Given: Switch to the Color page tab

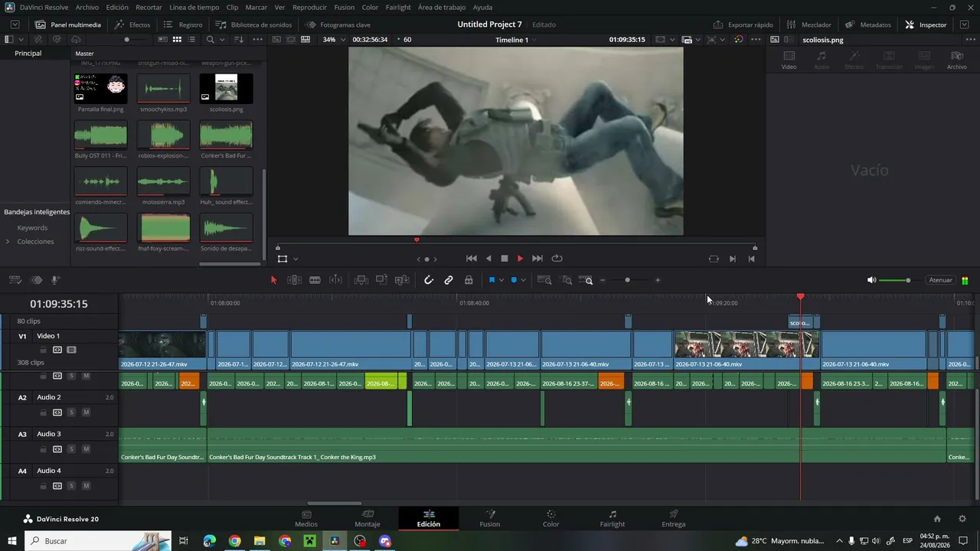Looking at the screenshot, I should tap(551, 518).
